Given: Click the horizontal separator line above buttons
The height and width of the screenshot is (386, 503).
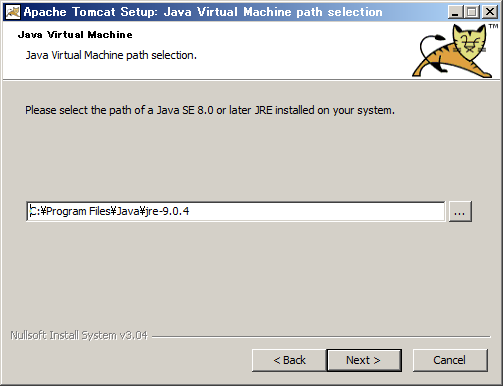Looking at the screenshot, I should pos(321,337).
